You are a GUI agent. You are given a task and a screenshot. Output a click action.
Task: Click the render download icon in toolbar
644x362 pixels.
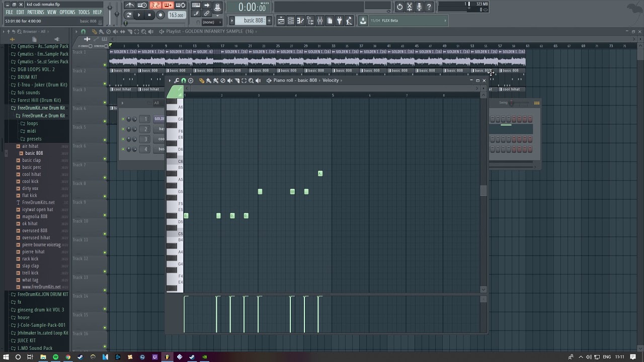pyautogui.click(x=362, y=21)
